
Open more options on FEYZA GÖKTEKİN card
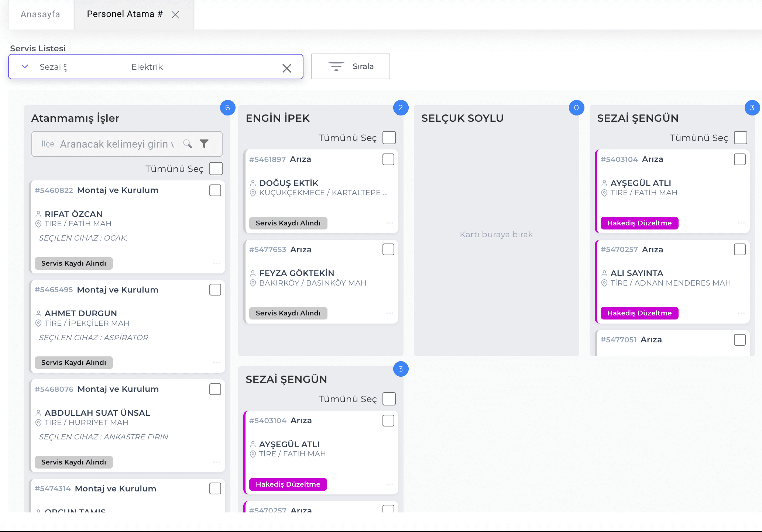tap(390, 313)
